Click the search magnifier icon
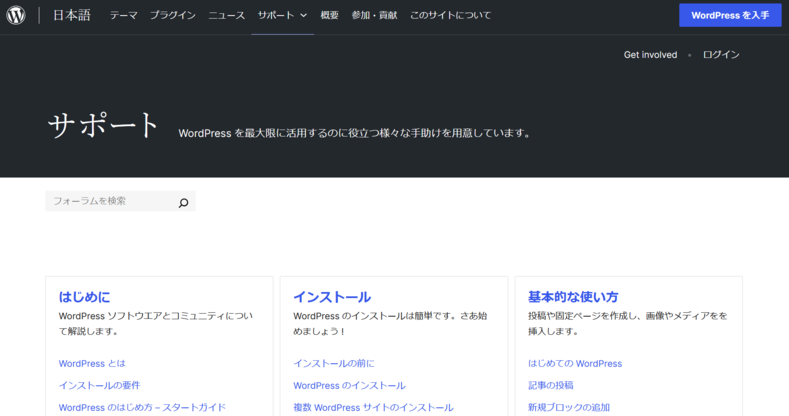Image resolution: width=789 pixels, height=416 pixels. (x=184, y=202)
